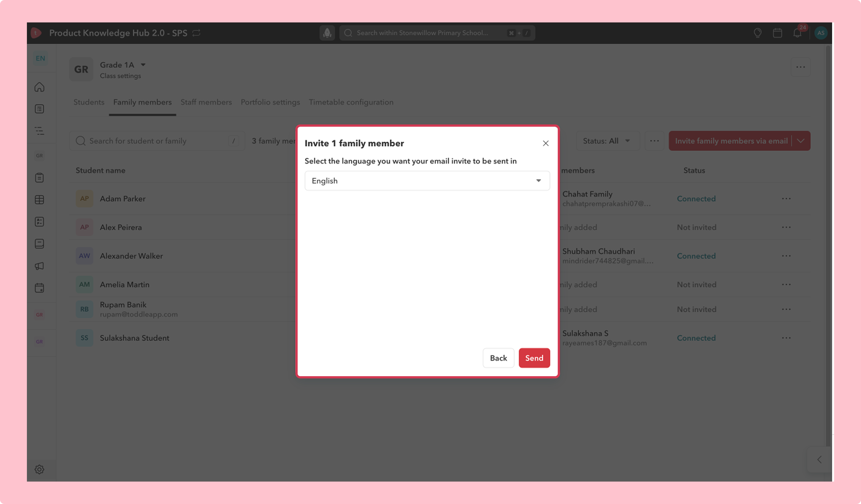Select the Family members tab

pyautogui.click(x=143, y=102)
